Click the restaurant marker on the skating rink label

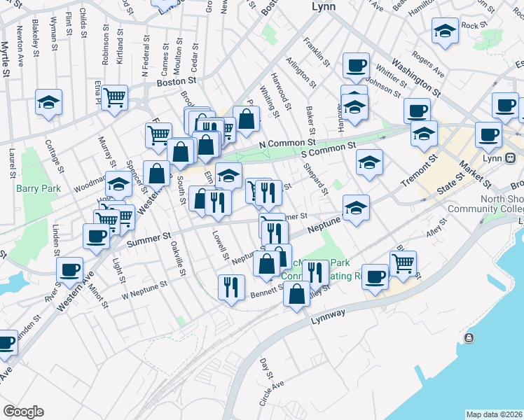pyautogui.click(x=315, y=276)
